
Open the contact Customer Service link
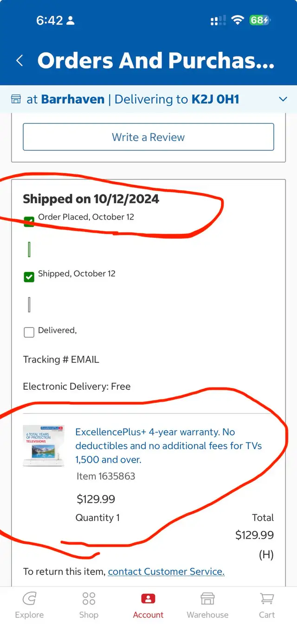pyautogui.click(x=166, y=572)
